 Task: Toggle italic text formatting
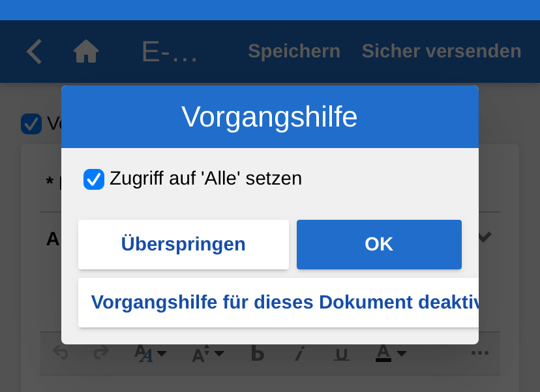click(x=299, y=354)
